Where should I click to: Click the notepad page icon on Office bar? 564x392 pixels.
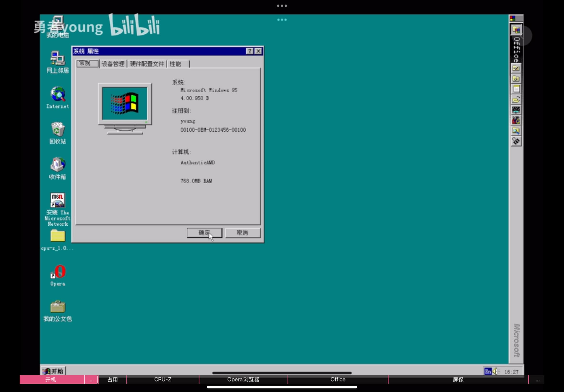click(x=516, y=89)
